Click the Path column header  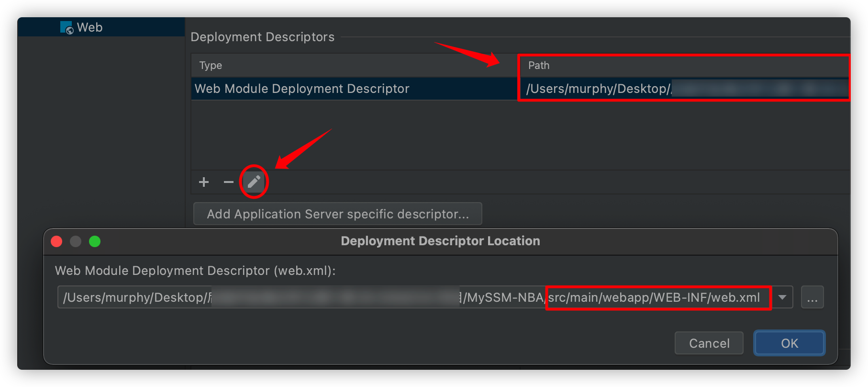pos(684,65)
